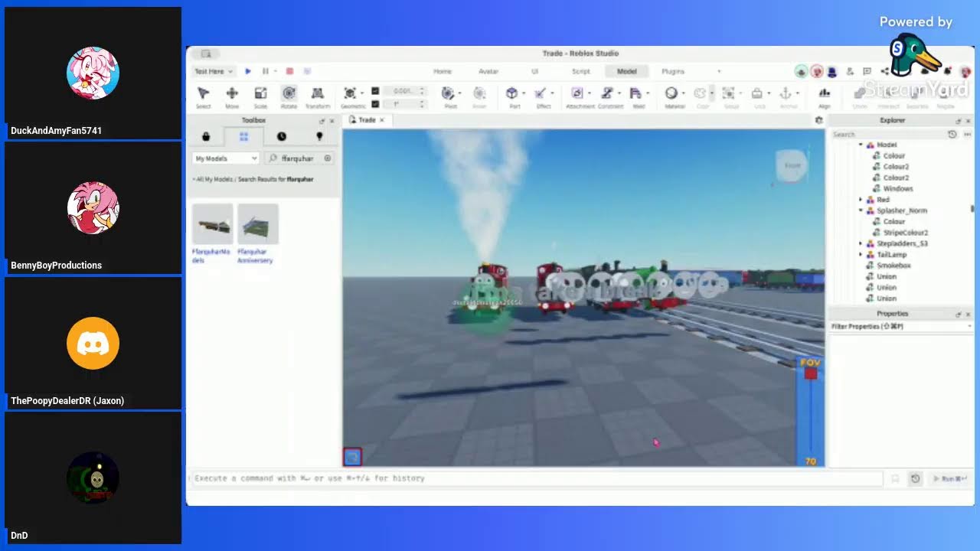Click the All My Models breadcrumb link
This screenshot has width=980, height=551.
pos(214,179)
